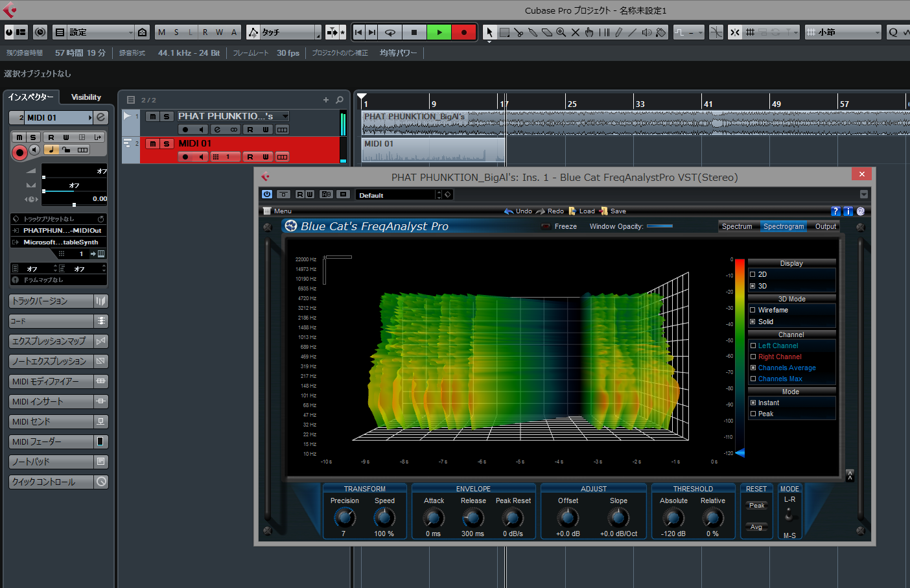Open edit channel settings for PHAT PHUNKTIO track
The height and width of the screenshot is (588, 910).
217,130
